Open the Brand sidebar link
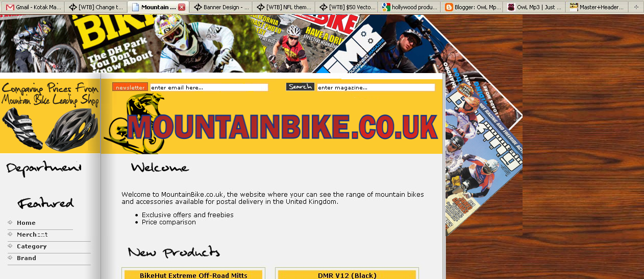Image resolution: width=644 pixels, height=279 pixels. pyautogui.click(x=27, y=258)
